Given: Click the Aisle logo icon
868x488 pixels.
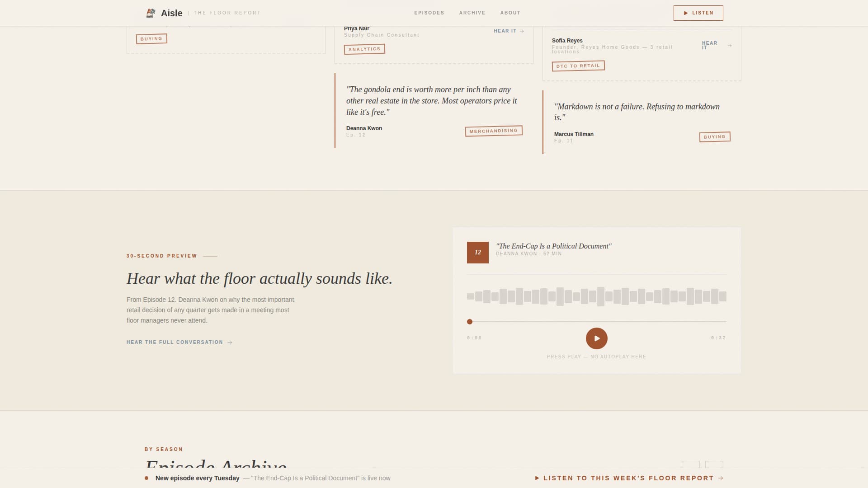Looking at the screenshot, I should pyautogui.click(x=151, y=13).
